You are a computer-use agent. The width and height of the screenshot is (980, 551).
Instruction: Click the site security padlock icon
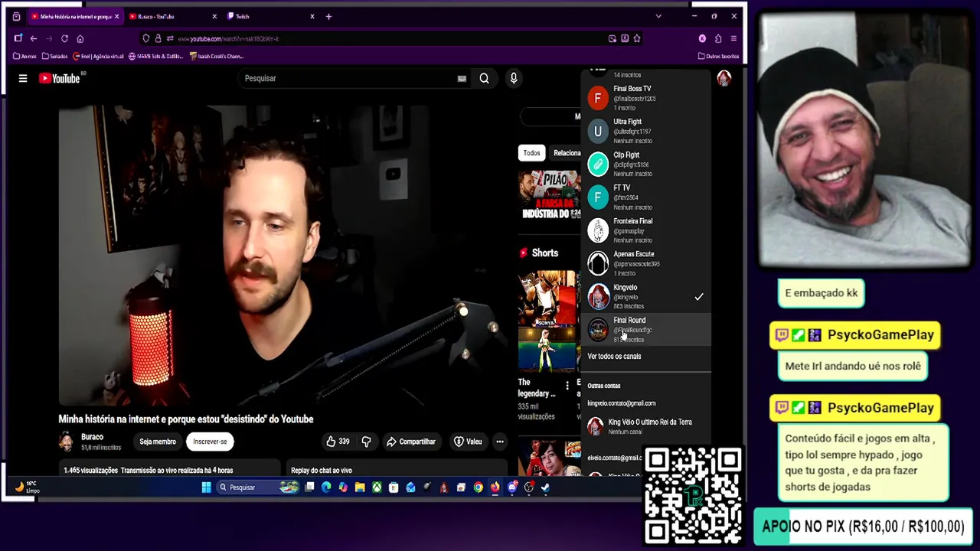click(x=158, y=38)
